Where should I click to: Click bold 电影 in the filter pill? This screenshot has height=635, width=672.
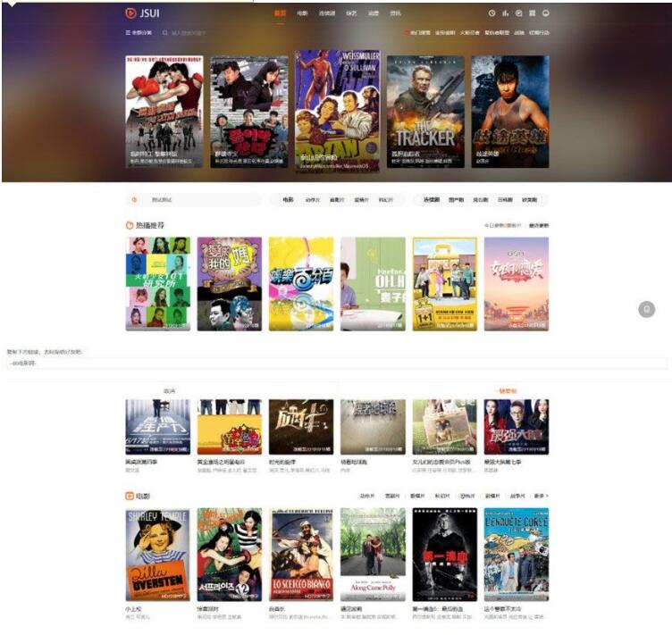click(x=288, y=199)
